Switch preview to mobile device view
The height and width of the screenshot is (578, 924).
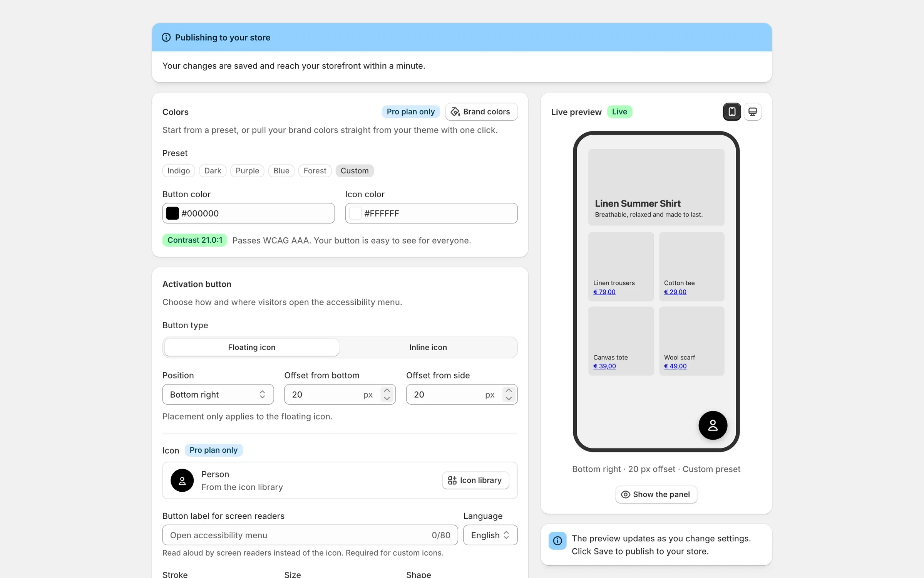pos(732,112)
